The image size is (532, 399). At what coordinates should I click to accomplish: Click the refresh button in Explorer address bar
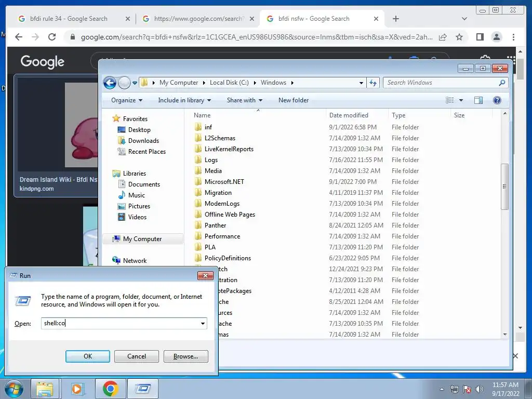coord(373,83)
